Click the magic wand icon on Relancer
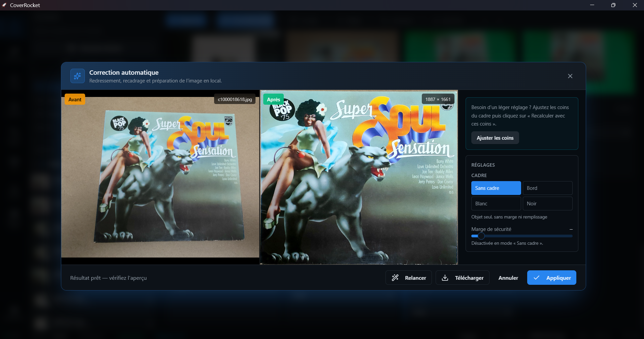 [x=395, y=278]
